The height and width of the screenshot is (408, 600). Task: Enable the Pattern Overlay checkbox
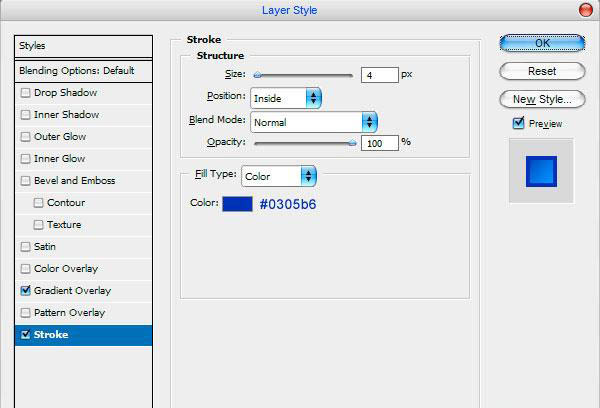coord(25,313)
